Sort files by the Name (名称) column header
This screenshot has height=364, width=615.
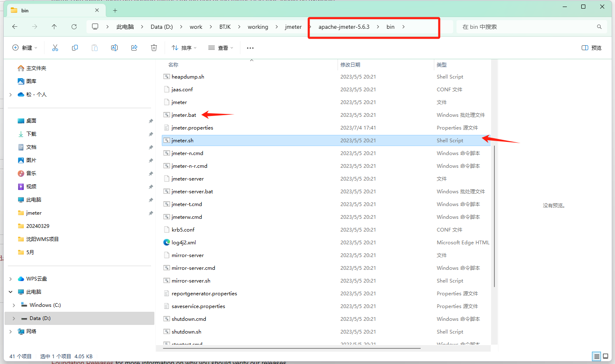click(173, 65)
